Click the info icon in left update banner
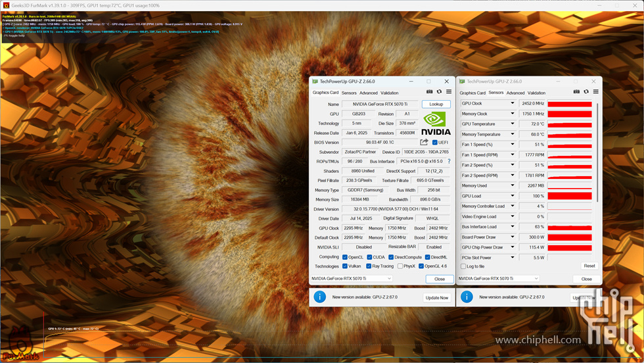Screen dimensions: 644x363 click(319, 297)
